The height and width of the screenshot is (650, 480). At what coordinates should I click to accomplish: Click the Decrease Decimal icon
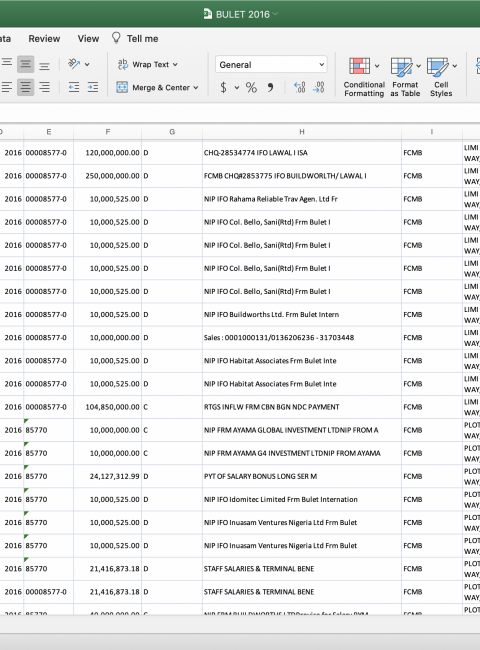click(x=318, y=87)
